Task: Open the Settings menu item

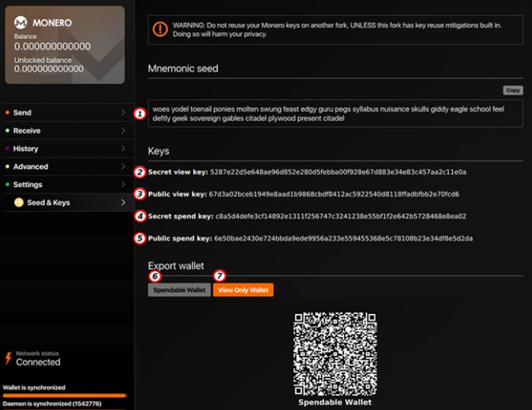Action: (27, 185)
